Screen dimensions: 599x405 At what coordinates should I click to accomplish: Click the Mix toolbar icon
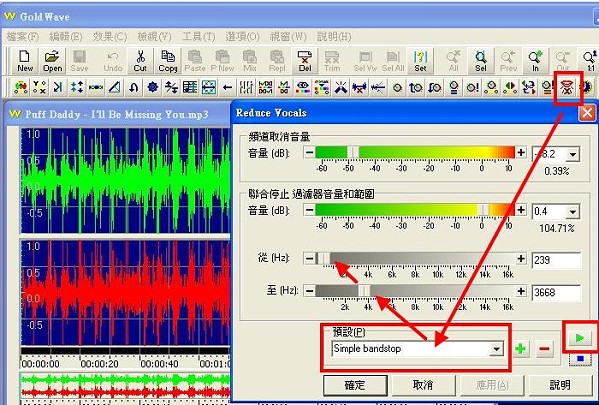click(250, 61)
